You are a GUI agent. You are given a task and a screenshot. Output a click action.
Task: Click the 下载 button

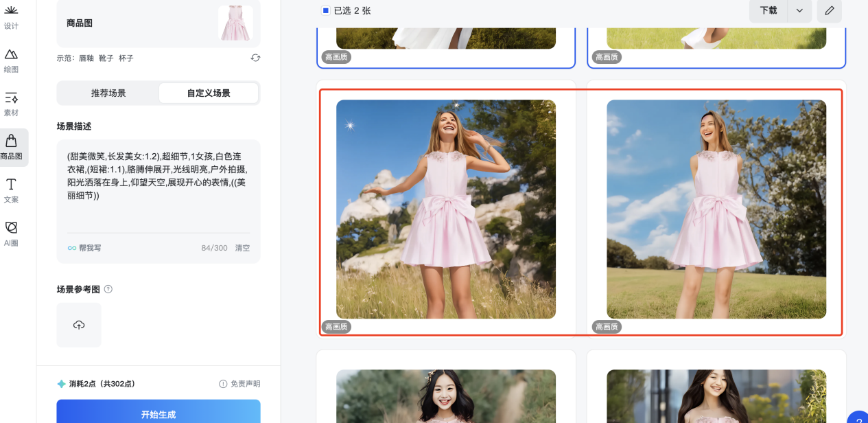click(x=769, y=10)
